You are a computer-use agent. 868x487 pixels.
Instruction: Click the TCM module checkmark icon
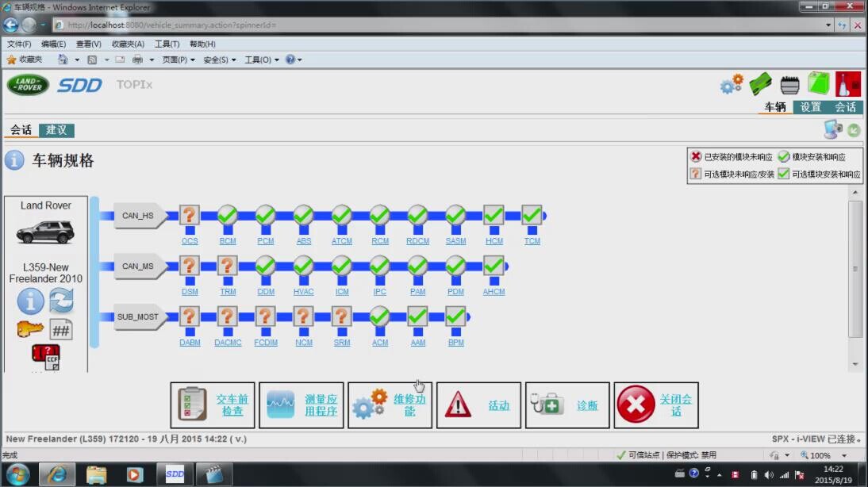coord(532,215)
